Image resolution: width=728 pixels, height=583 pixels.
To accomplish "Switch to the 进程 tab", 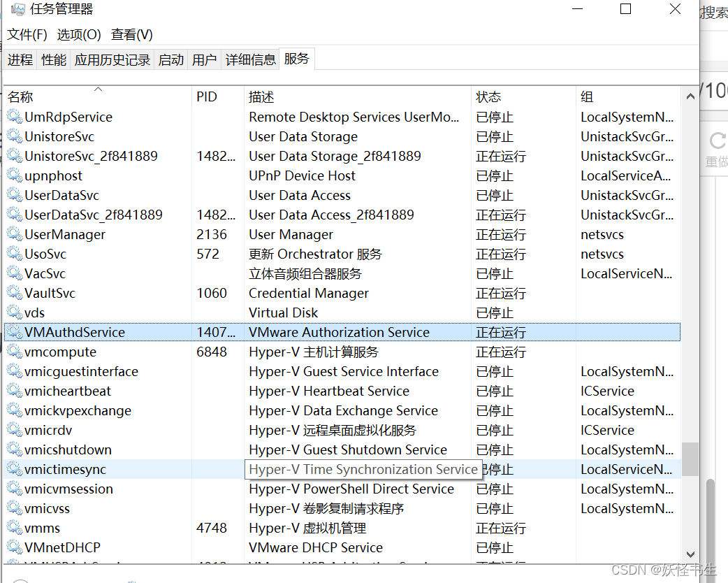I will click(20, 59).
